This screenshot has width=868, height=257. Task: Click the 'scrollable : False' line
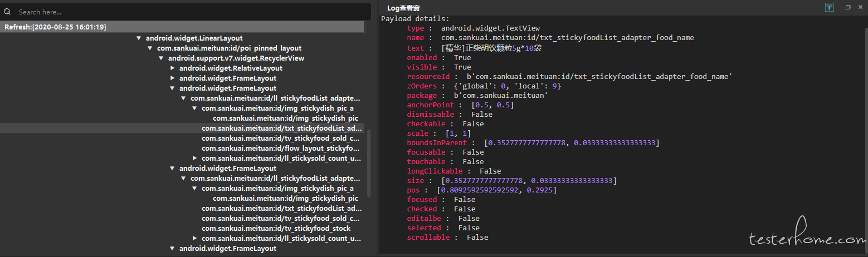[x=447, y=238]
